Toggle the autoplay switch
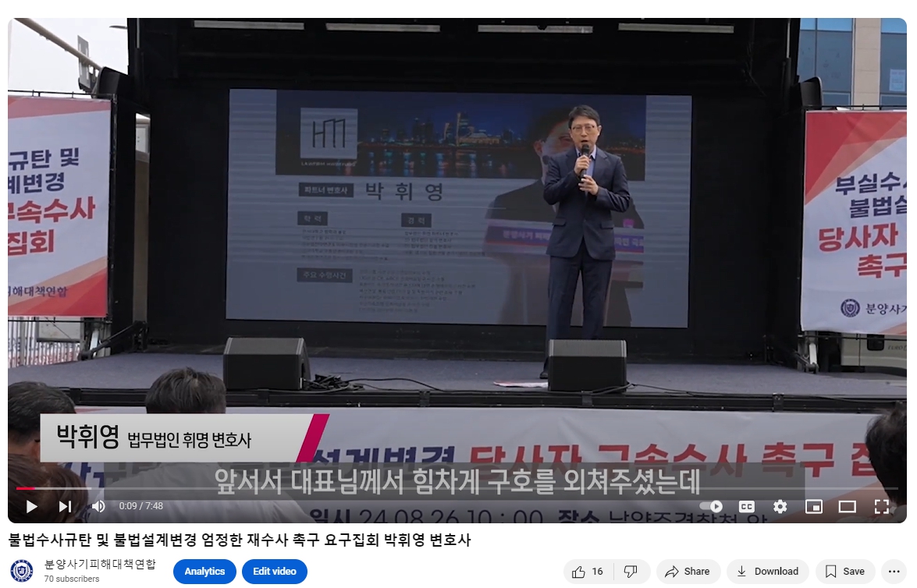Screen dimensions: 917x588 (711, 506)
